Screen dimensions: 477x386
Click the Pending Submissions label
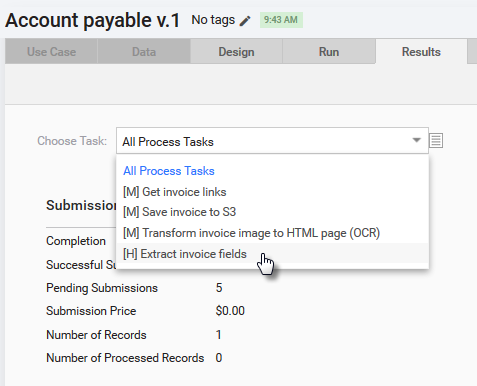point(102,288)
